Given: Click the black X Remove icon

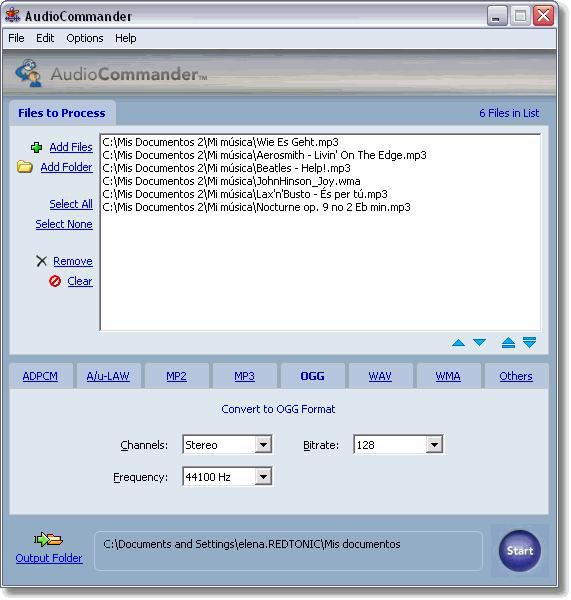Looking at the screenshot, I should (41, 261).
